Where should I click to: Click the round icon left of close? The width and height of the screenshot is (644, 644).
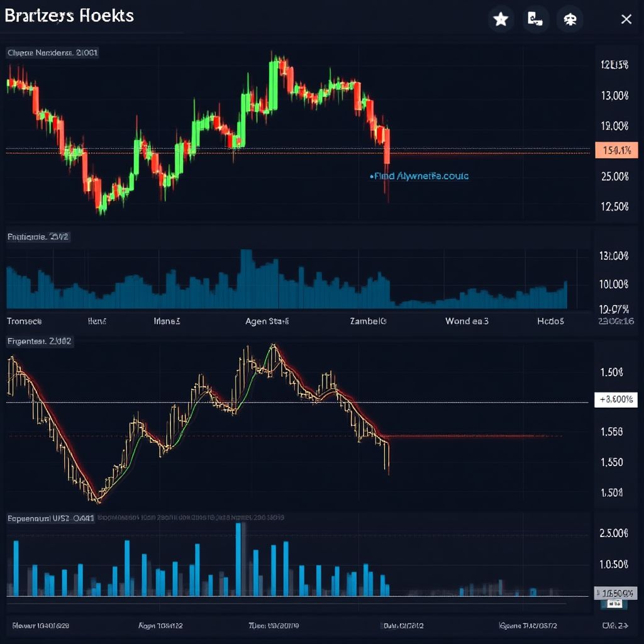[570, 19]
